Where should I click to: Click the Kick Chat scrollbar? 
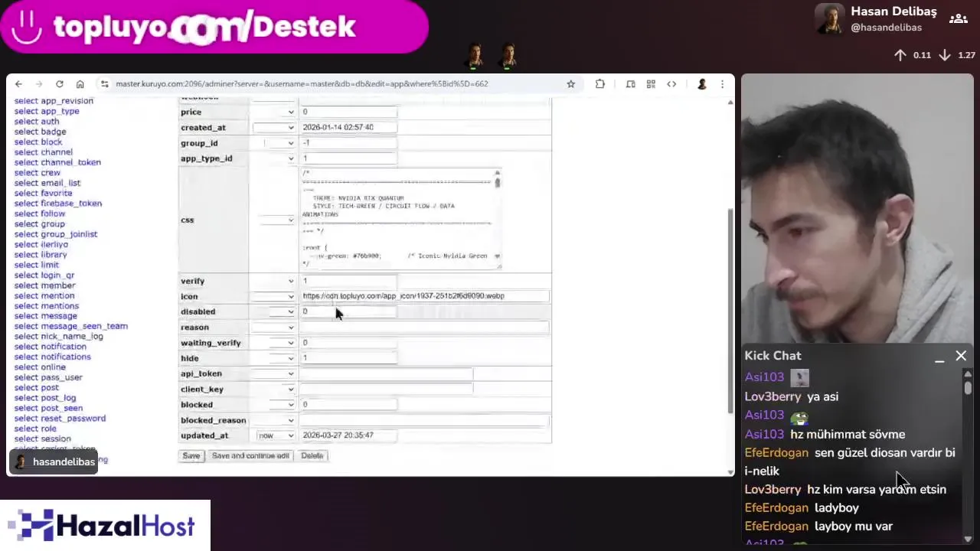(968, 388)
